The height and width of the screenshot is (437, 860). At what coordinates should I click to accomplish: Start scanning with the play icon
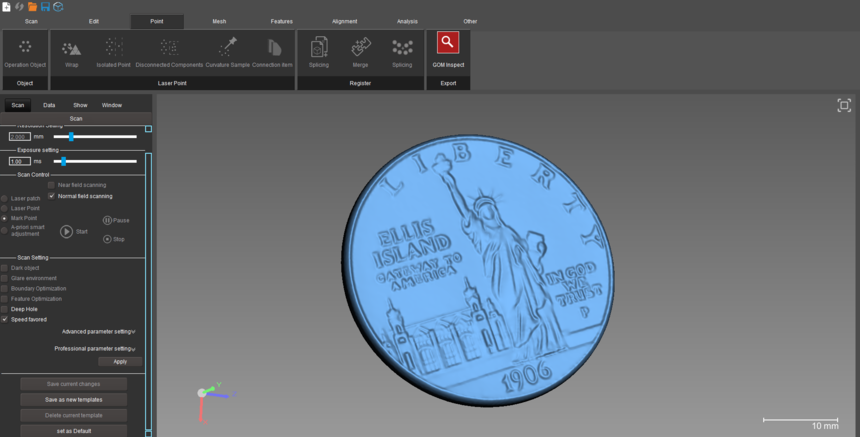coord(66,231)
